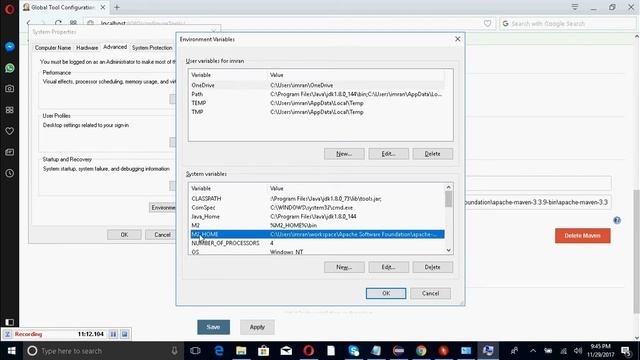640x360 pixels.
Task: Click OK in System Properties window
Action: tap(124, 235)
